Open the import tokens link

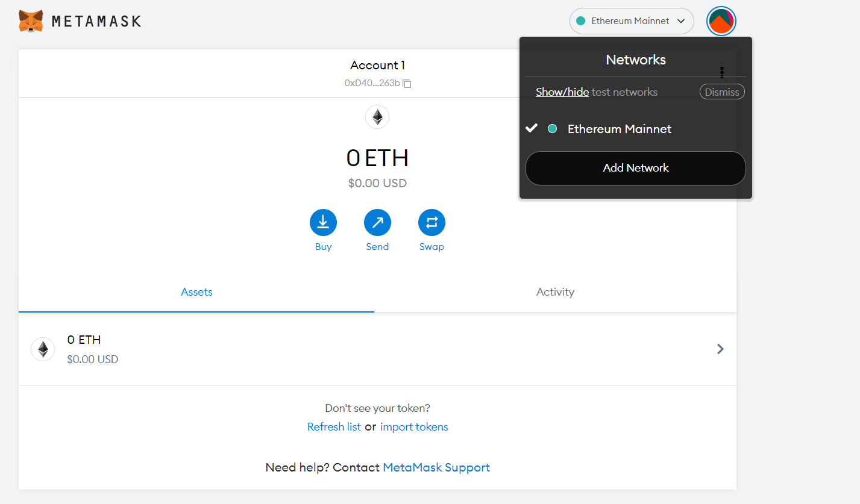(414, 427)
